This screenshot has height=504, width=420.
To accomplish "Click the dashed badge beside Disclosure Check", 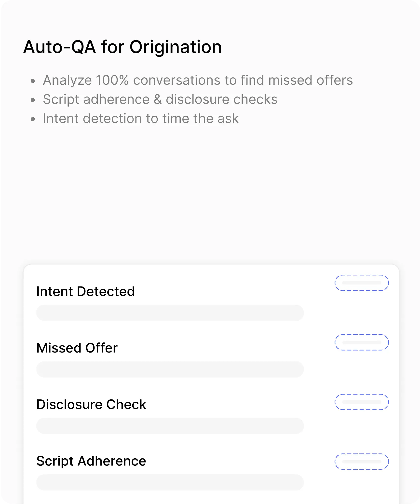I will click(362, 402).
